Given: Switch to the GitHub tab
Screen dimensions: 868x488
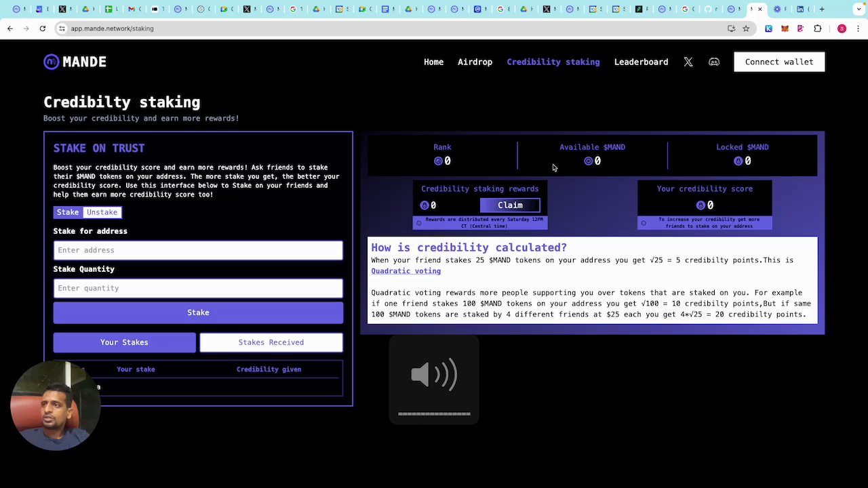Looking at the screenshot, I should tap(712, 9).
